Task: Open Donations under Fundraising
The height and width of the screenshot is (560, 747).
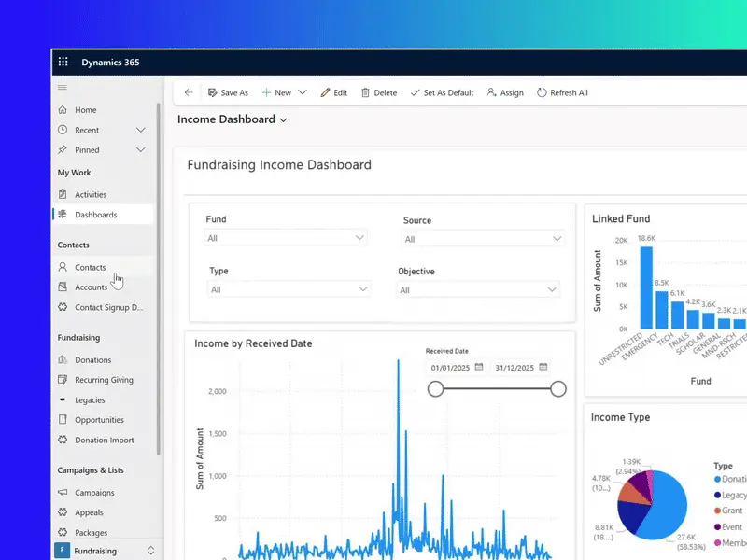Action: [x=92, y=360]
